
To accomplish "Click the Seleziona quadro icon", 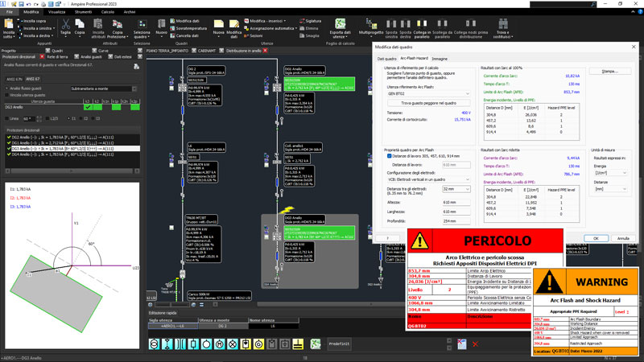I will (x=142, y=25).
